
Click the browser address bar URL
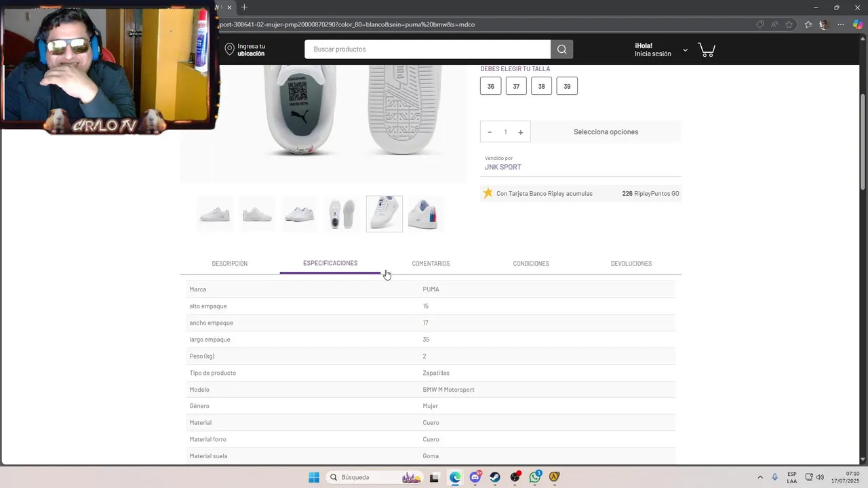pos(346,24)
